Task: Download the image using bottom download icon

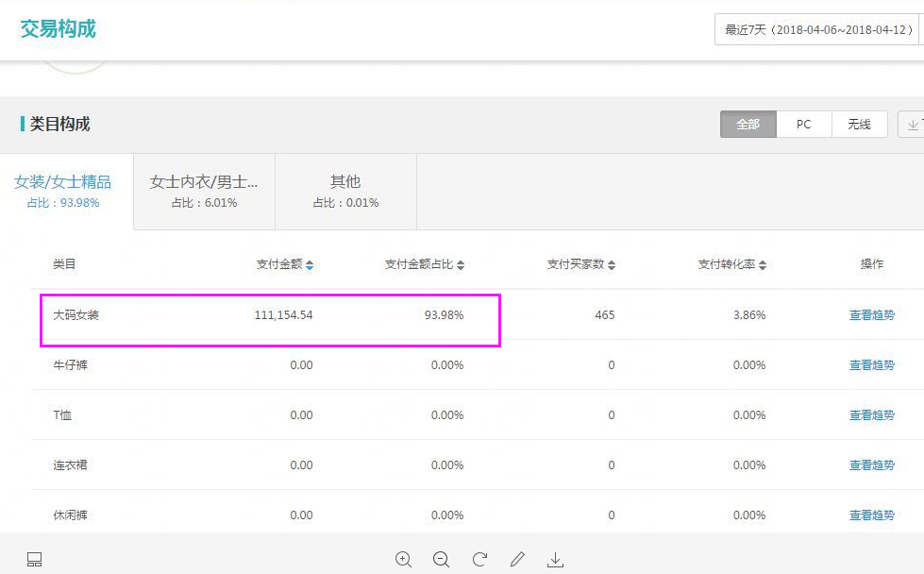Action: click(x=555, y=560)
